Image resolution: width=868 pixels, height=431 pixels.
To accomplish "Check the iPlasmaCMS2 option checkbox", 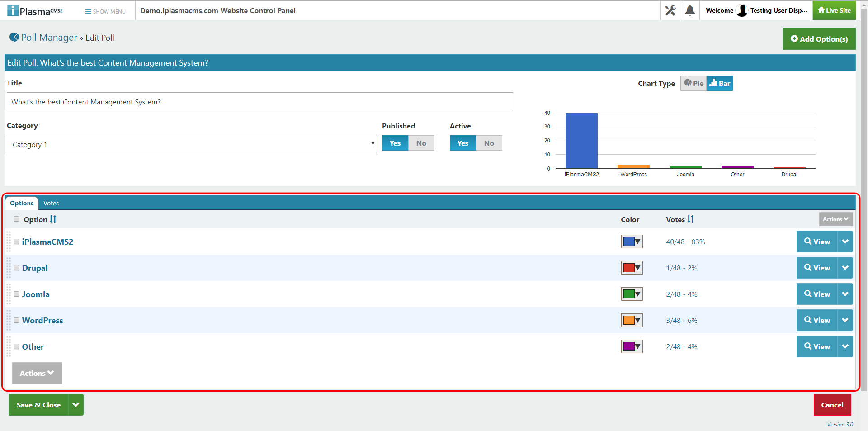I will (17, 242).
